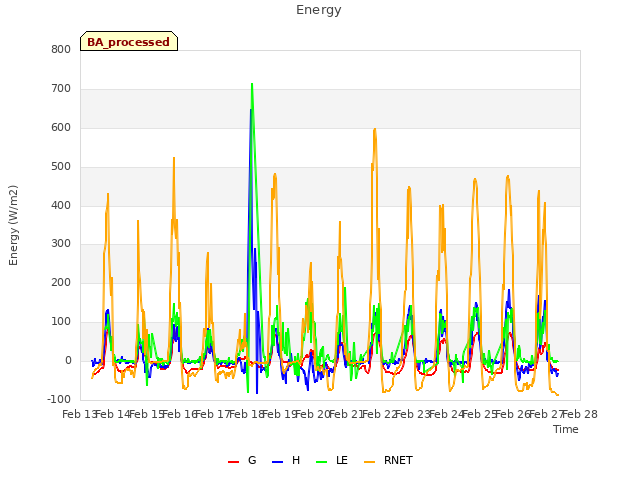Click the Feb 28 x-axis date label
The height and width of the screenshot is (480, 640).
click(580, 415)
